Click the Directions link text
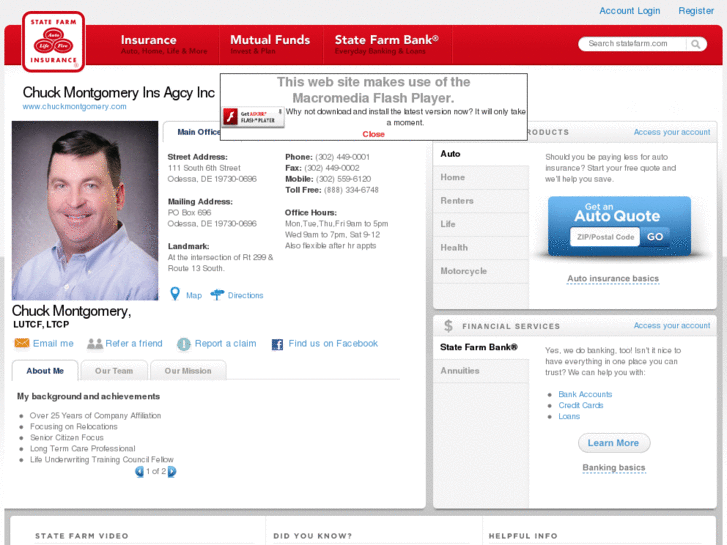727x545 pixels. [x=245, y=295]
